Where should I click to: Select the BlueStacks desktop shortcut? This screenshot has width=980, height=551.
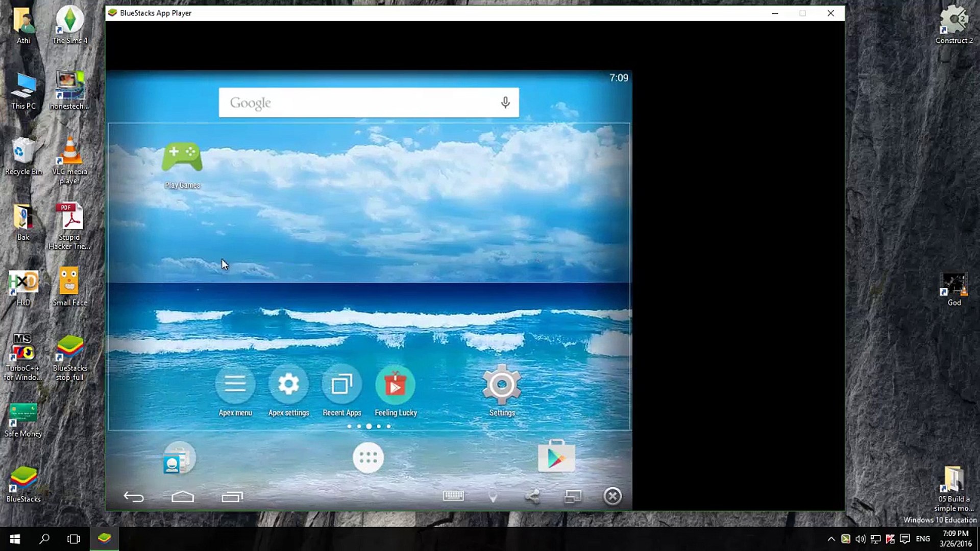[23, 484]
